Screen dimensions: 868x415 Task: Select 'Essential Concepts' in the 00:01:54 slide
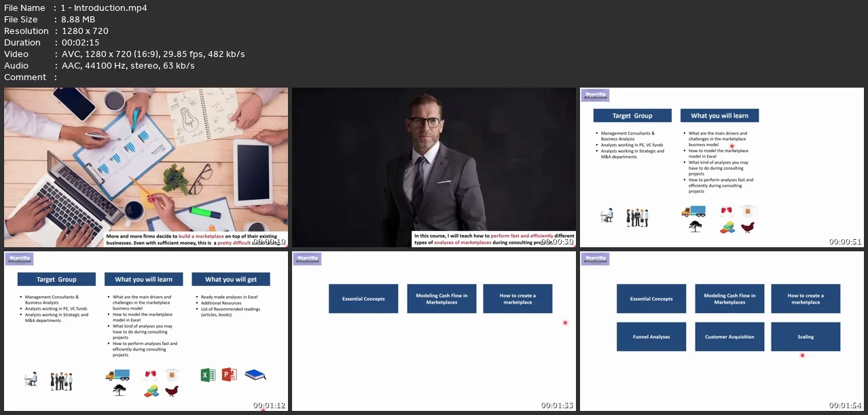[x=651, y=299]
